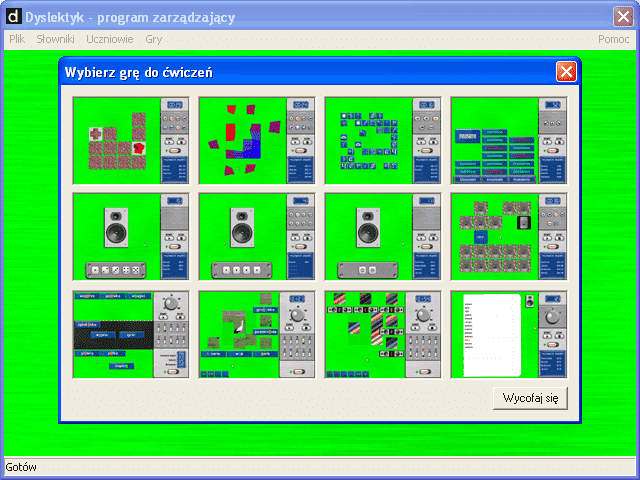Click the Dyslektyk 'd' application icon
The height and width of the screenshot is (480, 640).
point(13,17)
